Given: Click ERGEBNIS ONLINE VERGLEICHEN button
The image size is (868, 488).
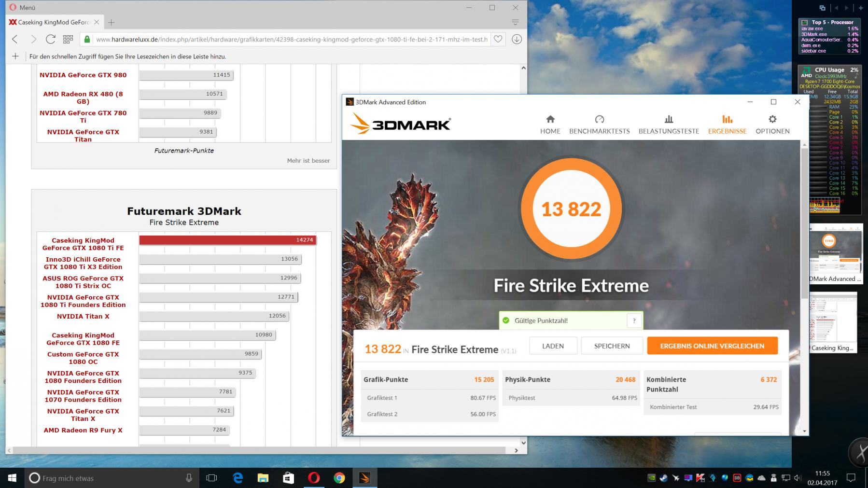Looking at the screenshot, I should [x=712, y=346].
